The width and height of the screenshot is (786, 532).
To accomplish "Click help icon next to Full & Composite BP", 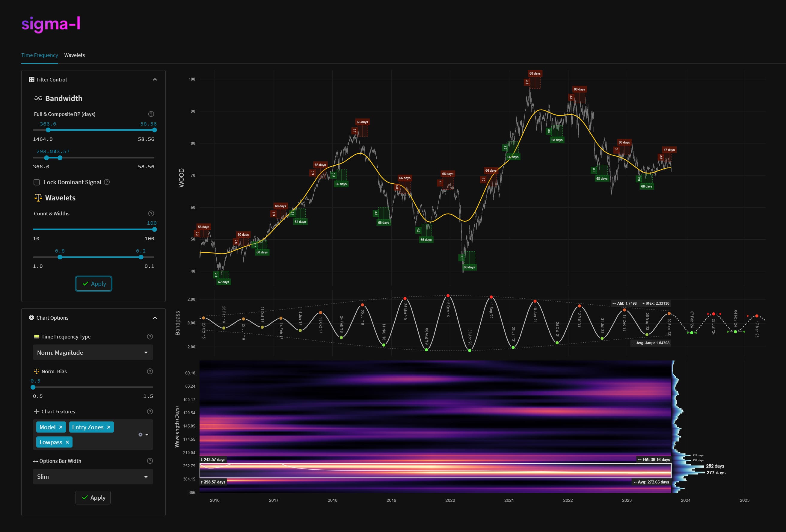I will tap(151, 114).
